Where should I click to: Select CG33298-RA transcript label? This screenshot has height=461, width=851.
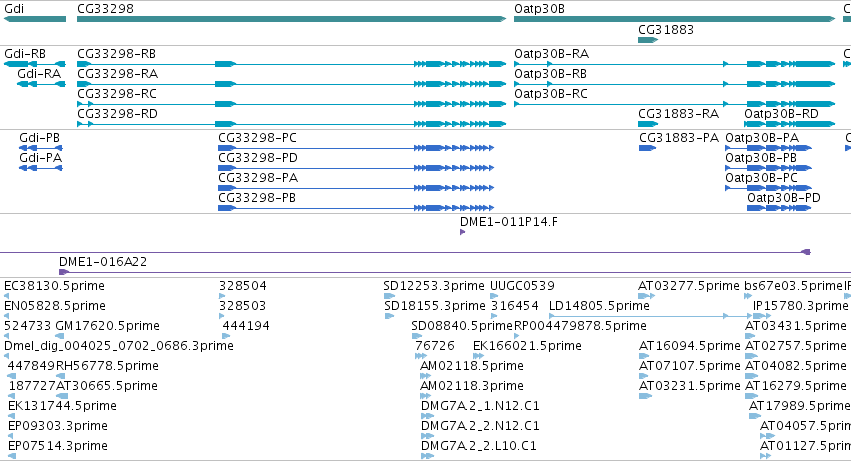pos(117,74)
